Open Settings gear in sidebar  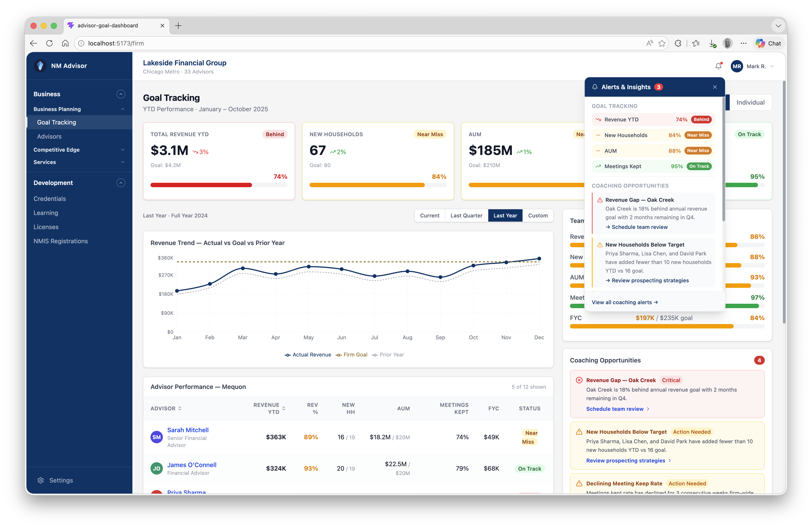pos(41,480)
